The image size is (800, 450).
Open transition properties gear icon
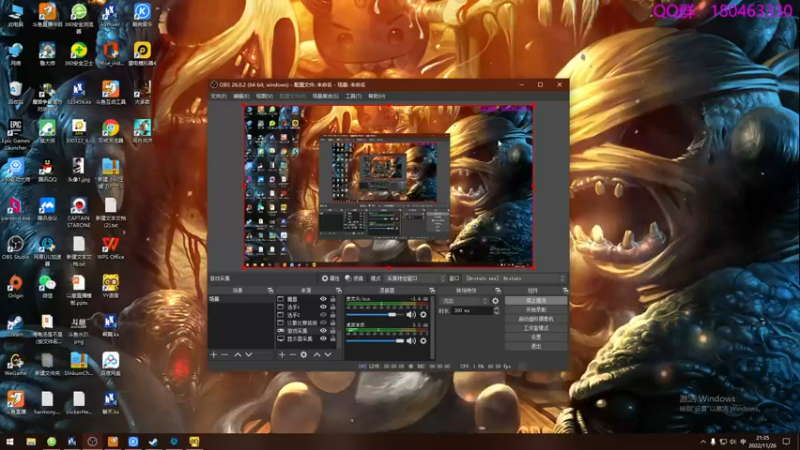[x=495, y=301]
